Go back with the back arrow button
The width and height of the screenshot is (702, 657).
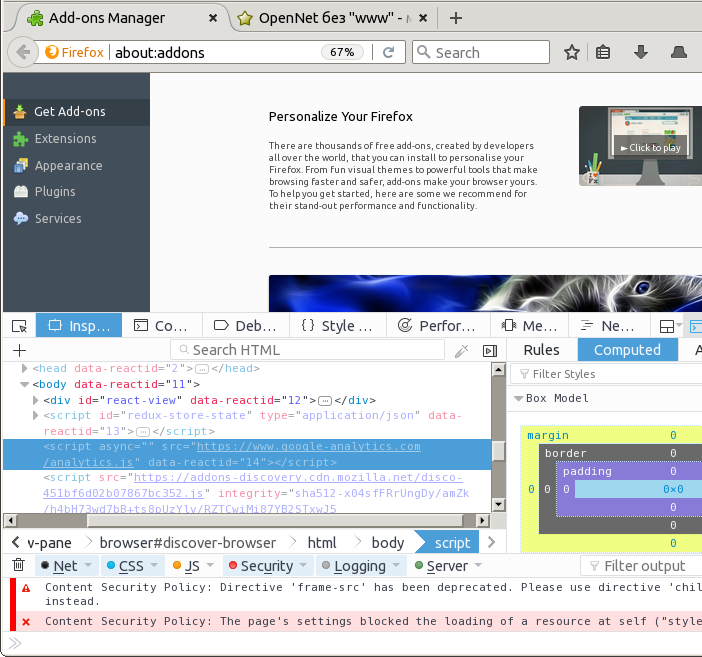click(x=22, y=52)
